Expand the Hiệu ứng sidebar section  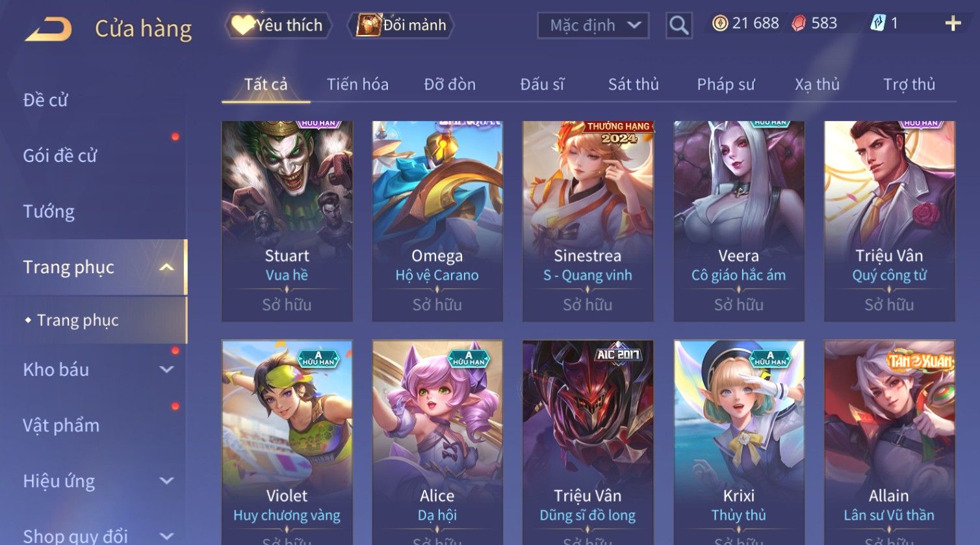(x=166, y=481)
